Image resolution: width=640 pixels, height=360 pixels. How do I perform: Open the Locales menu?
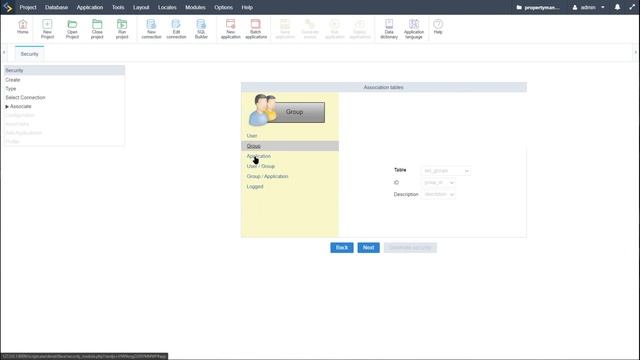pos(167,7)
